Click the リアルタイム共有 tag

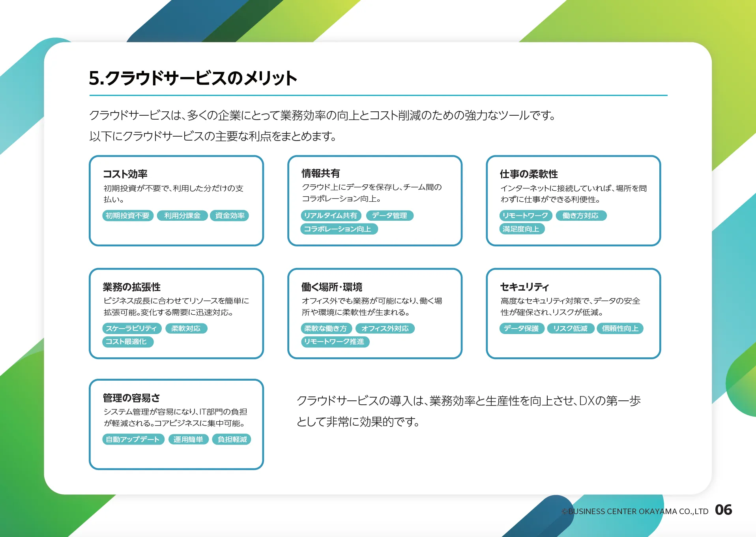pos(331,216)
